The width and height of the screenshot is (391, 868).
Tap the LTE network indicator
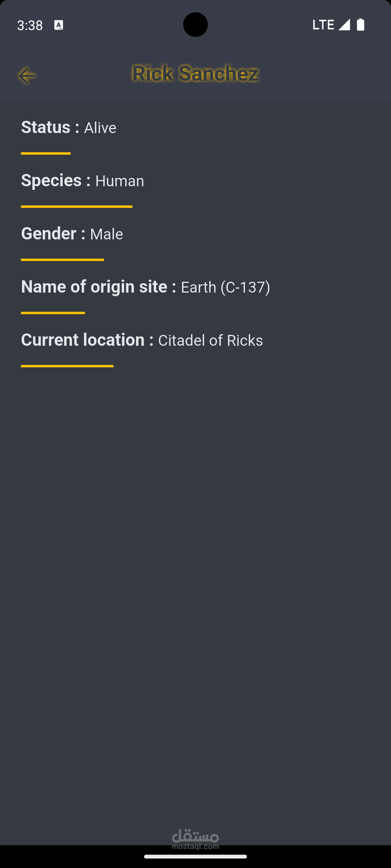(323, 25)
